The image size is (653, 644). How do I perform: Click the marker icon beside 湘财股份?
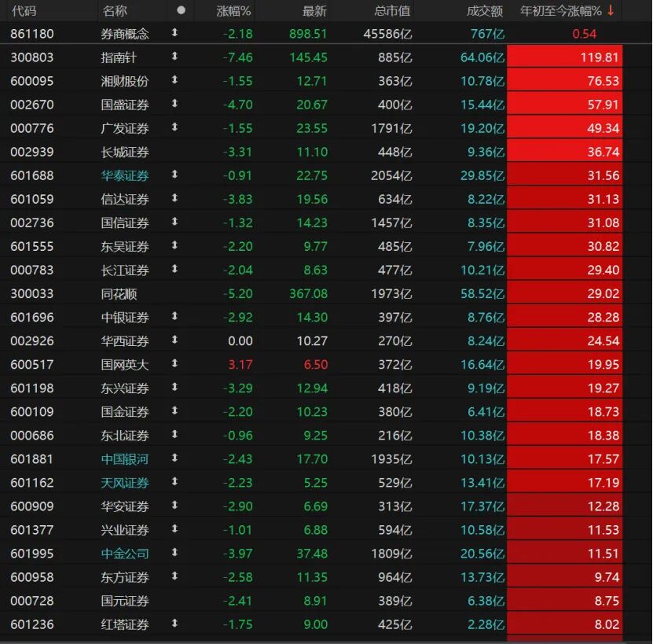[x=174, y=80]
